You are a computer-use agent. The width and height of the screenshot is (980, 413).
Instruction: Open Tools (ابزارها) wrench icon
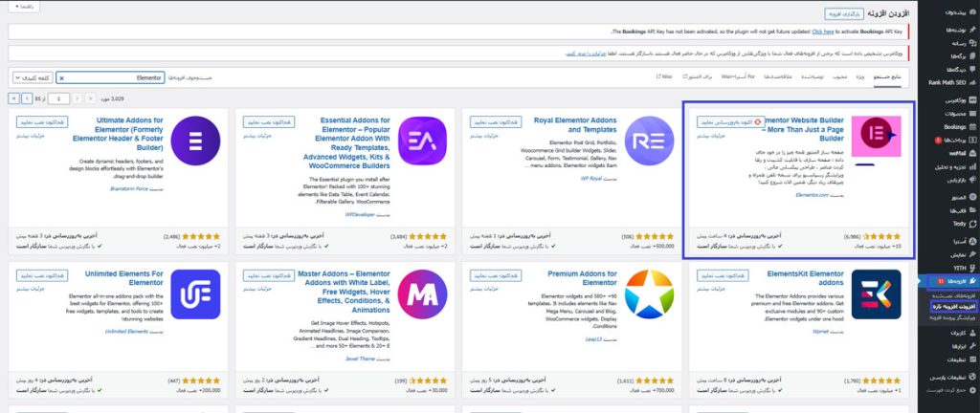973,346
